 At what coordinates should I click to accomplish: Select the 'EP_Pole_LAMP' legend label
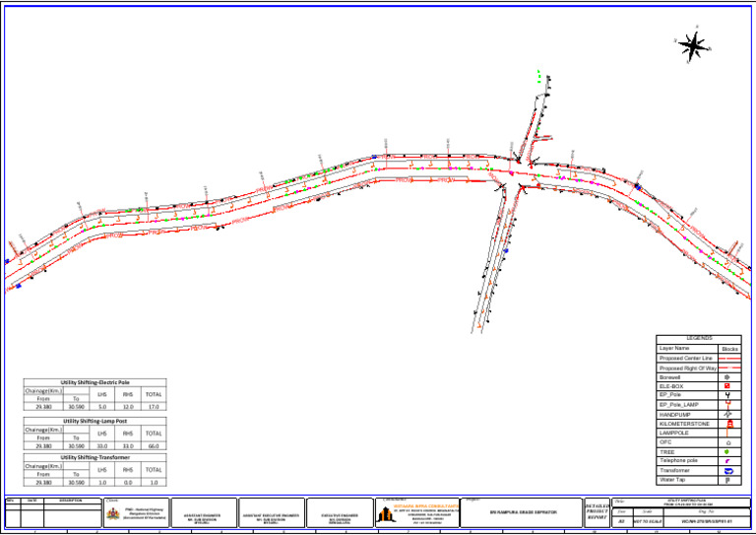[x=678, y=405]
